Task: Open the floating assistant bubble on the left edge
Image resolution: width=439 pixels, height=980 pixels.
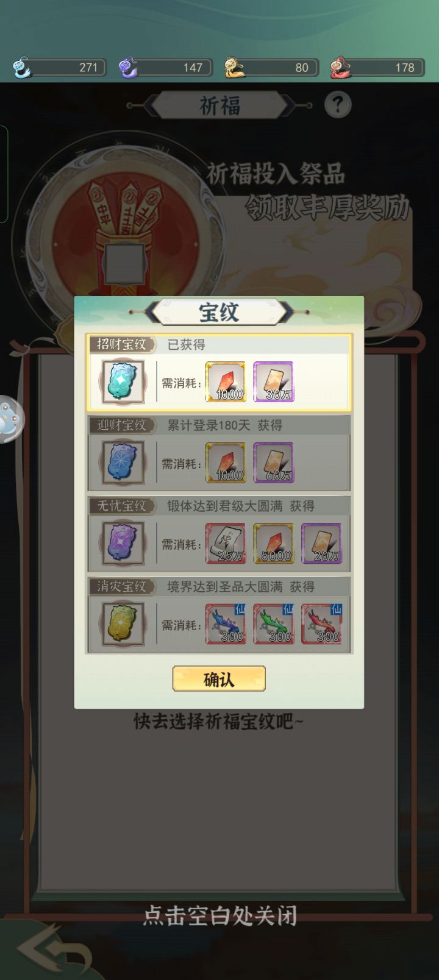Action: pos(10,419)
